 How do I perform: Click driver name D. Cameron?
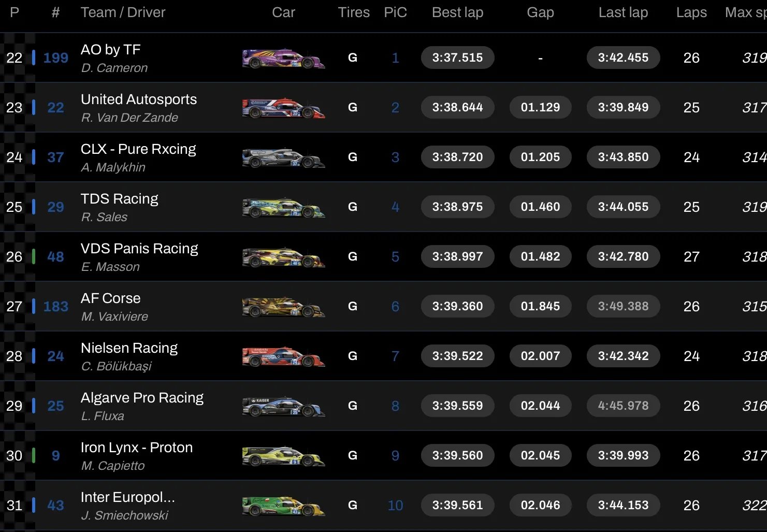click(114, 68)
